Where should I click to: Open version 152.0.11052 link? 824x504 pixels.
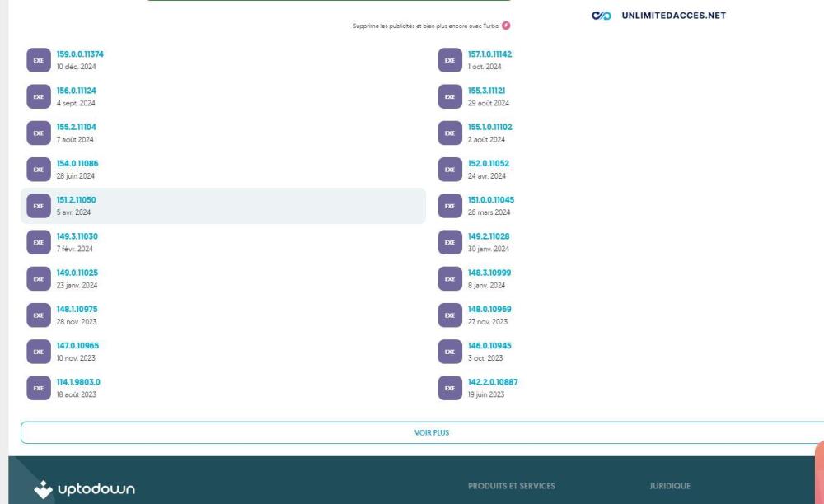489,163
